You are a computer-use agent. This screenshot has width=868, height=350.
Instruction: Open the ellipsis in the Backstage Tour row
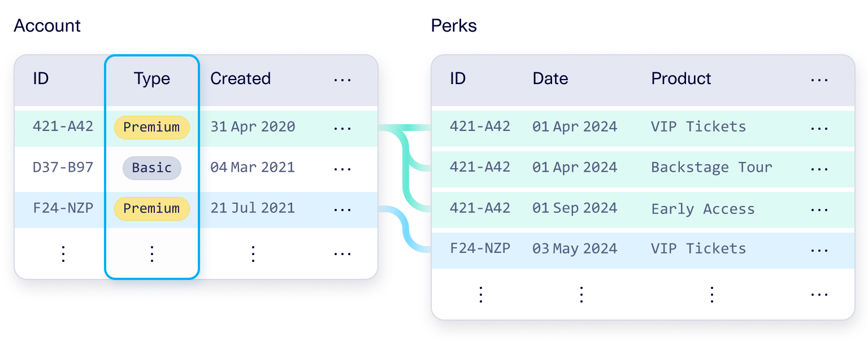tap(819, 169)
